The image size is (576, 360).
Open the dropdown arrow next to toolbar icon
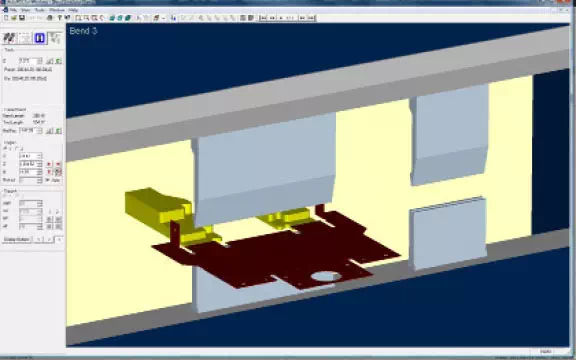pos(163,18)
